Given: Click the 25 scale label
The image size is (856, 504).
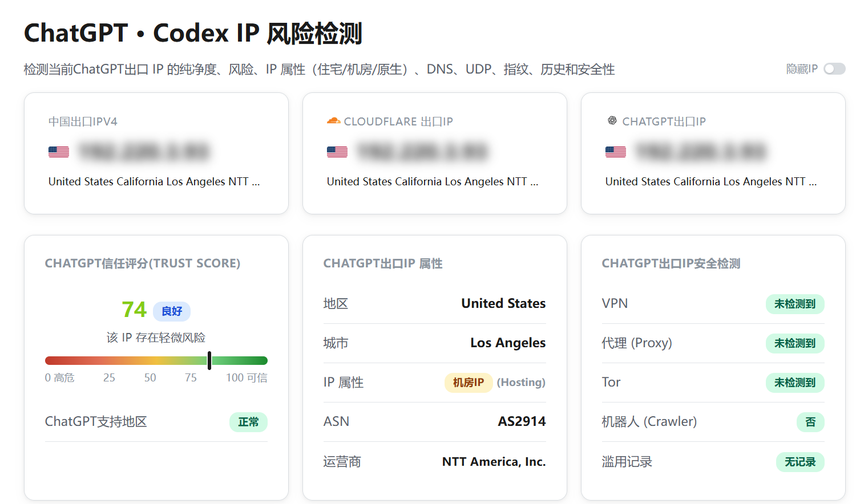Looking at the screenshot, I should pos(109,377).
